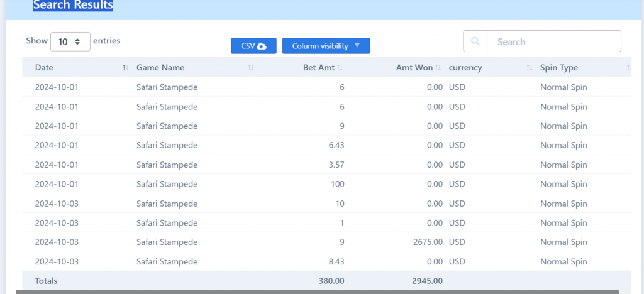Click the Totals bet amount 380.00
644x294 pixels.
tap(331, 281)
